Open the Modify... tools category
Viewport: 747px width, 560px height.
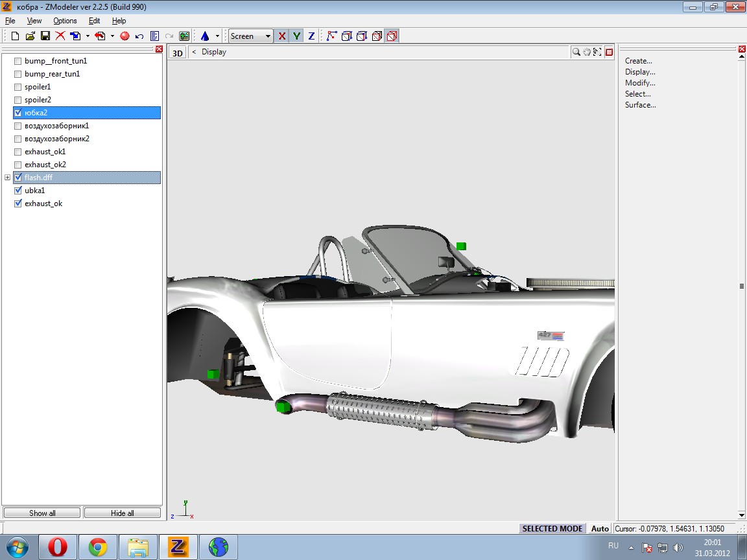[640, 83]
